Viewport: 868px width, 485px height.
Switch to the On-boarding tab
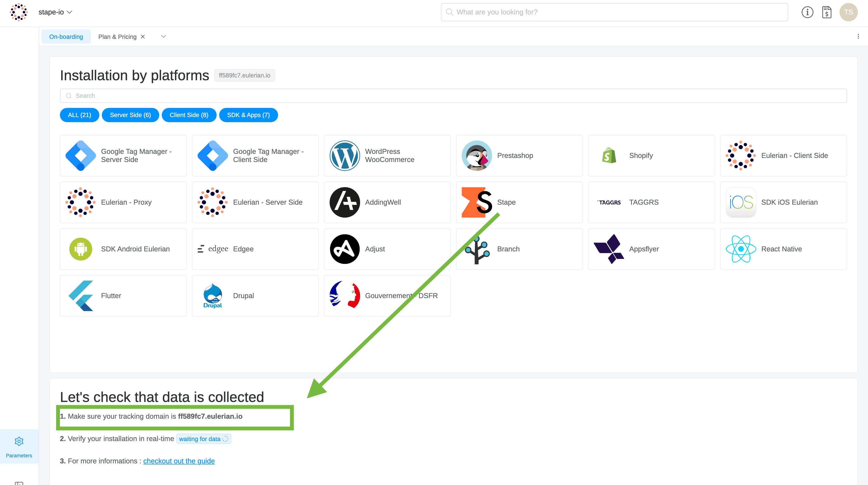[66, 36]
